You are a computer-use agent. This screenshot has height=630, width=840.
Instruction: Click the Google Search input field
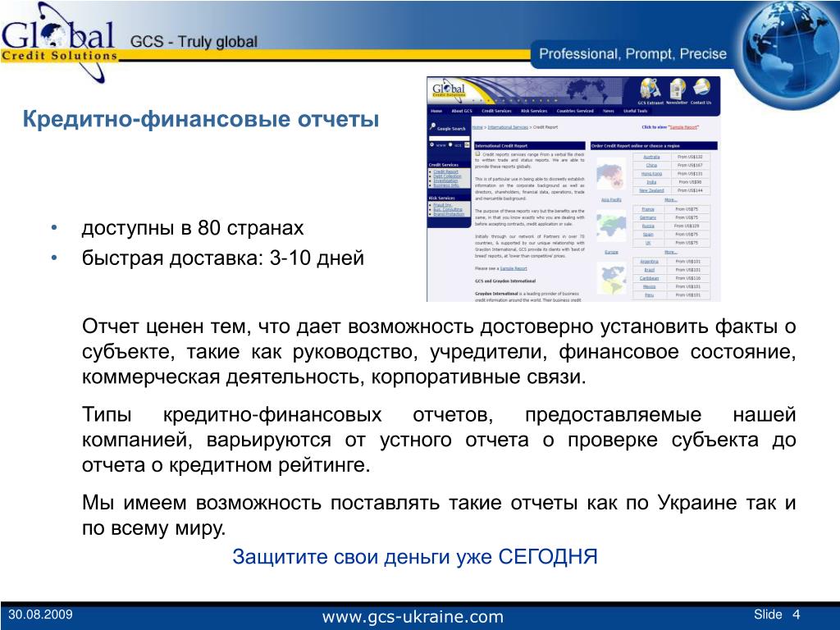pos(449,138)
